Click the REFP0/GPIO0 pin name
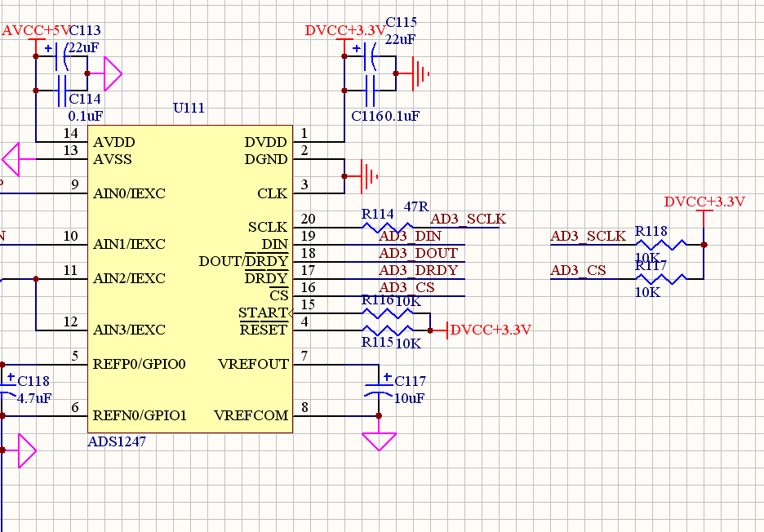 coord(140,364)
